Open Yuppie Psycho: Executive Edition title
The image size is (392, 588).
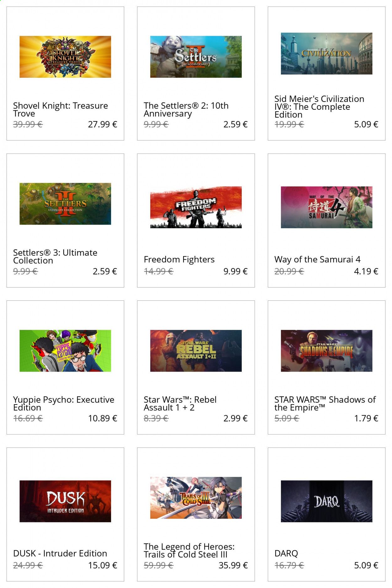coord(64,404)
